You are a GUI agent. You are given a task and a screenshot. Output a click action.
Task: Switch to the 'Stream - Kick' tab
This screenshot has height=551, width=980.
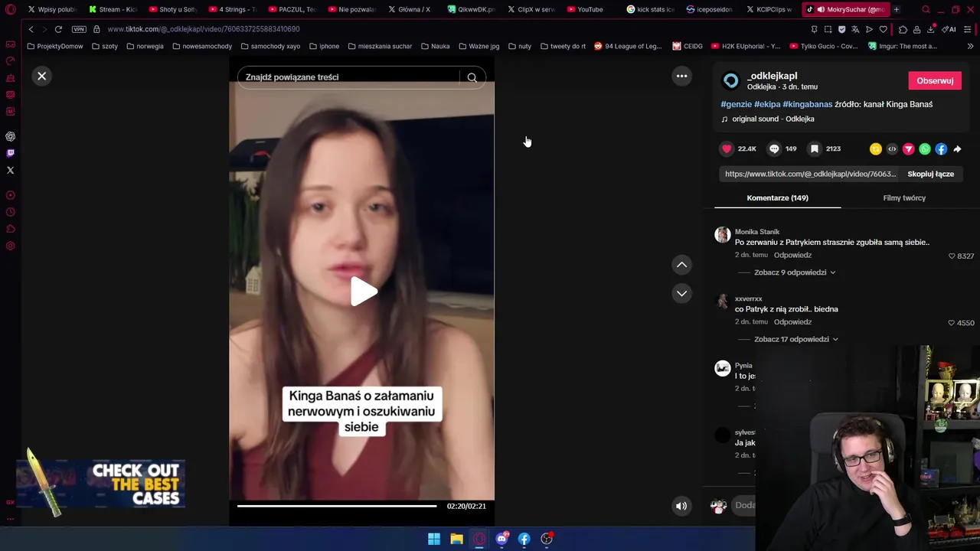point(112,9)
